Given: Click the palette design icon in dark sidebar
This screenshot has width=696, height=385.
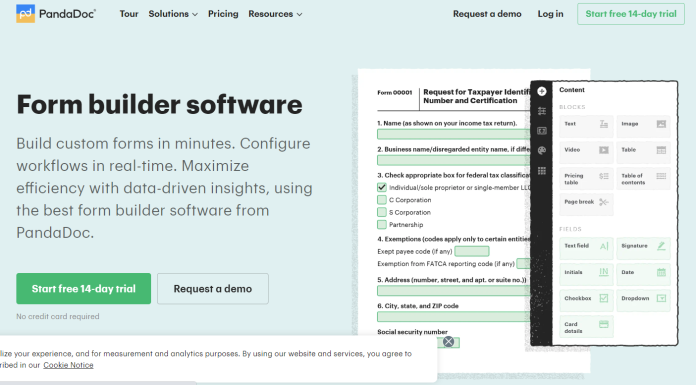Looking at the screenshot, I should [542, 151].
